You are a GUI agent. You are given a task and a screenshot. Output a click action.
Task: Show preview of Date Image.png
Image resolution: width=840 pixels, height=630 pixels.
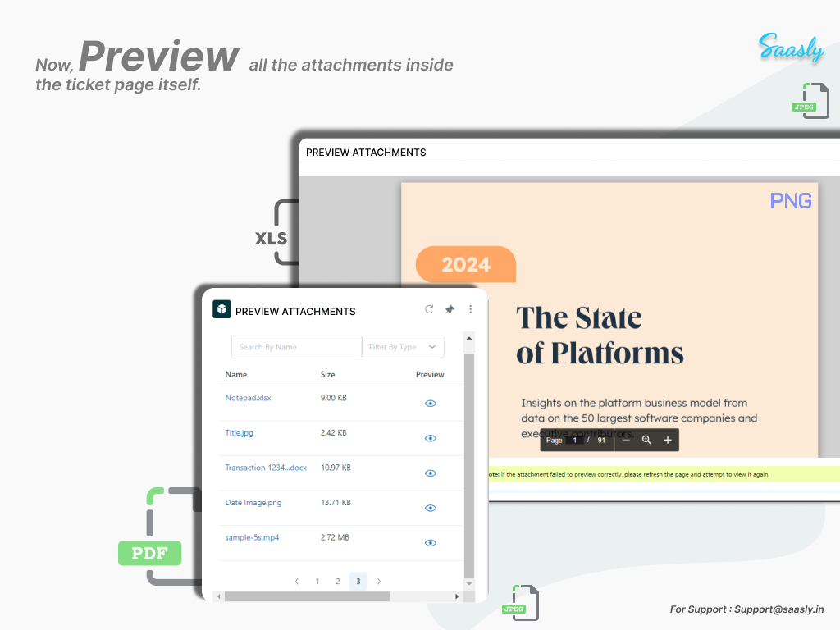430,508
